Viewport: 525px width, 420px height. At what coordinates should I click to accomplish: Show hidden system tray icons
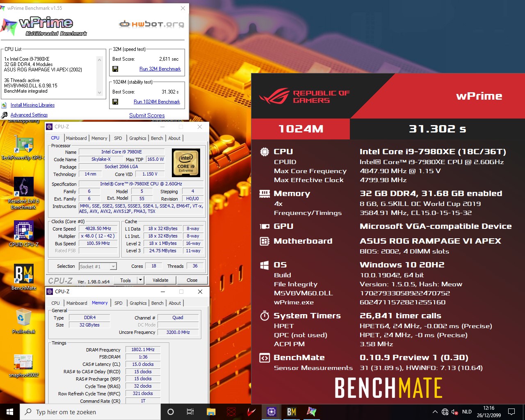point(435,412)
